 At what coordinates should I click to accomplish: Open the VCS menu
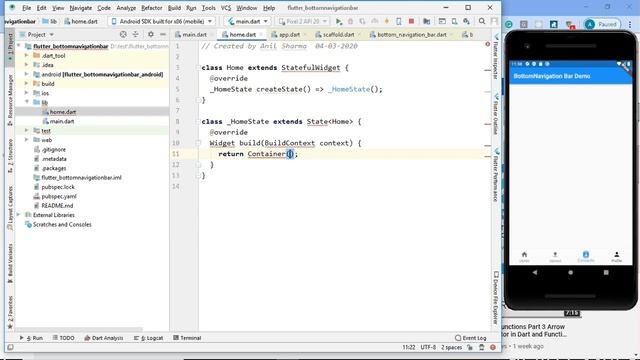pos(226,8)
